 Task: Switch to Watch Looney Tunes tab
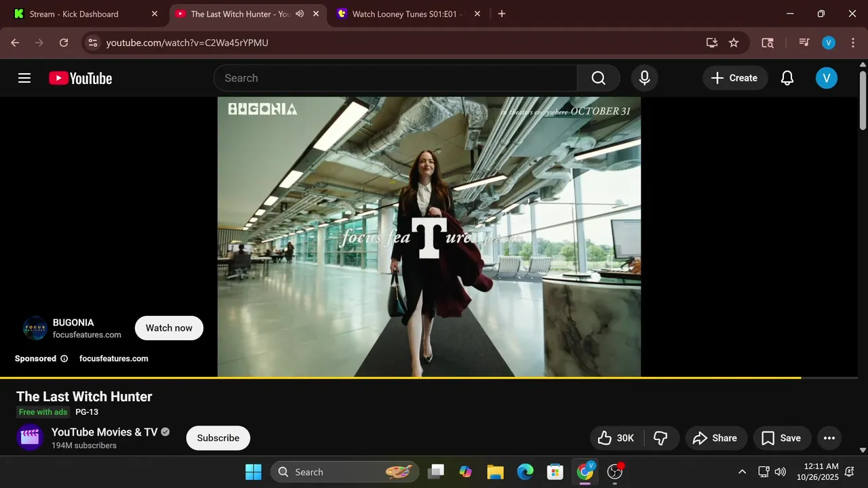[x=408, y=14]
